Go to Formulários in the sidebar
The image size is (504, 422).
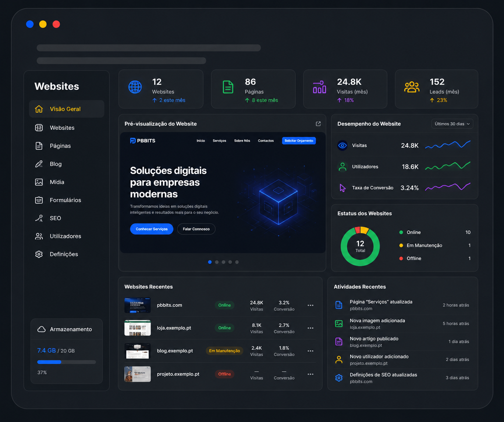[67, 200]
